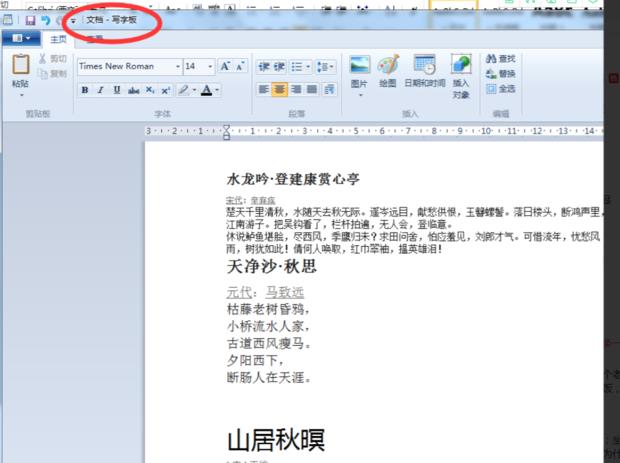620x463 pixels.
Task: Open the 马致远 author link
Action: (x=284, y=292)
